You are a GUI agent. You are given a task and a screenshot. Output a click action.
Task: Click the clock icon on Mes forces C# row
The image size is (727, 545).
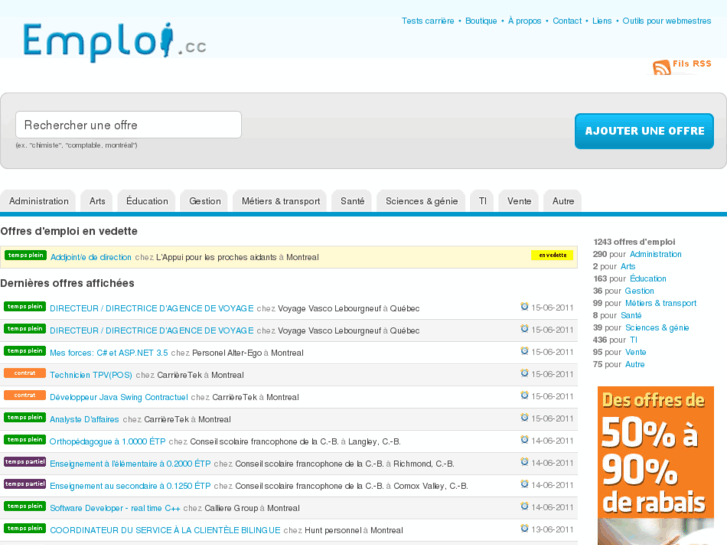click(524, 351)
